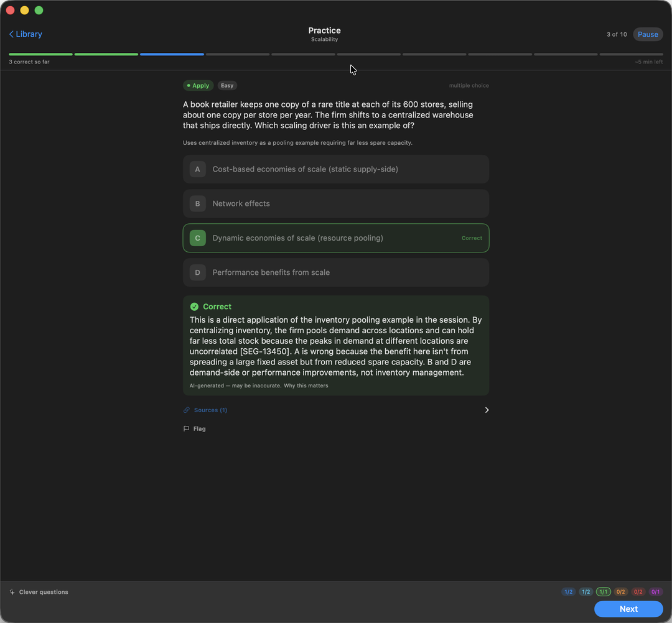This screenshot has width=672, height=623.
Task: Click the back chevron beside Library
Action: tap(12, 34)
